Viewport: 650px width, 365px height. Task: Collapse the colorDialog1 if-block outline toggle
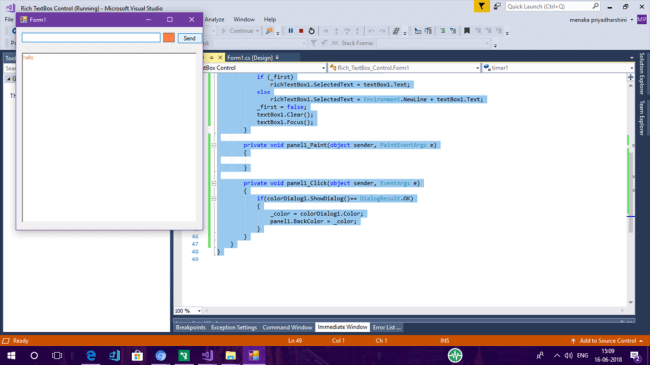214,199
